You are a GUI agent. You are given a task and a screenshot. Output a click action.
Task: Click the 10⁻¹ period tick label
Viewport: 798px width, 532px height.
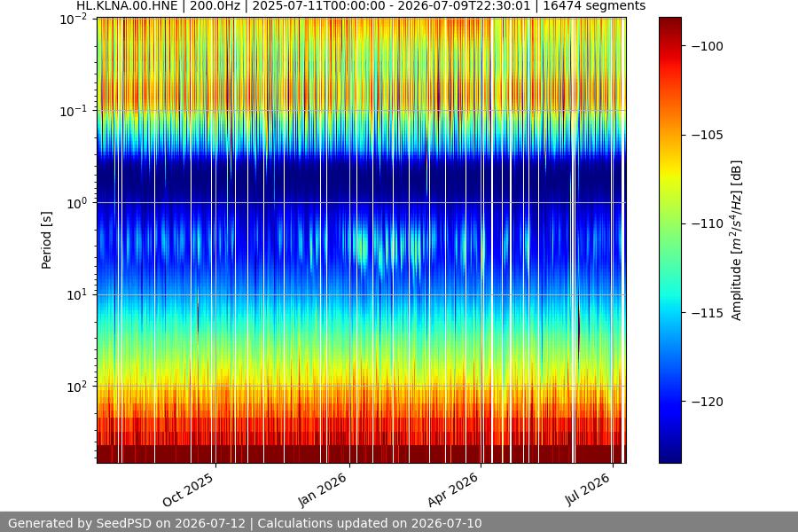74,112
